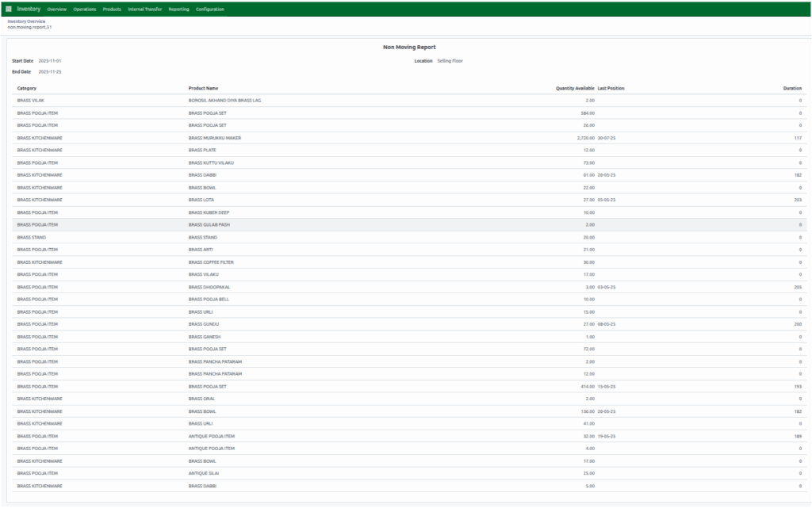Sort the report by Category column
The height and width of the screenshot is (508, 812).
click(x=27, y=88)
